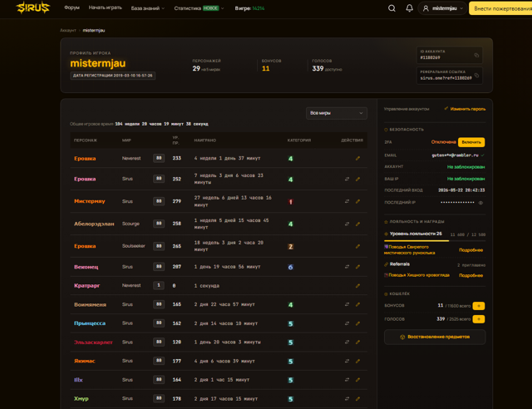The width and height of the screenshot is (532, 409).
Task: Transfer the Illx character
Action: [x=347, y=380]
